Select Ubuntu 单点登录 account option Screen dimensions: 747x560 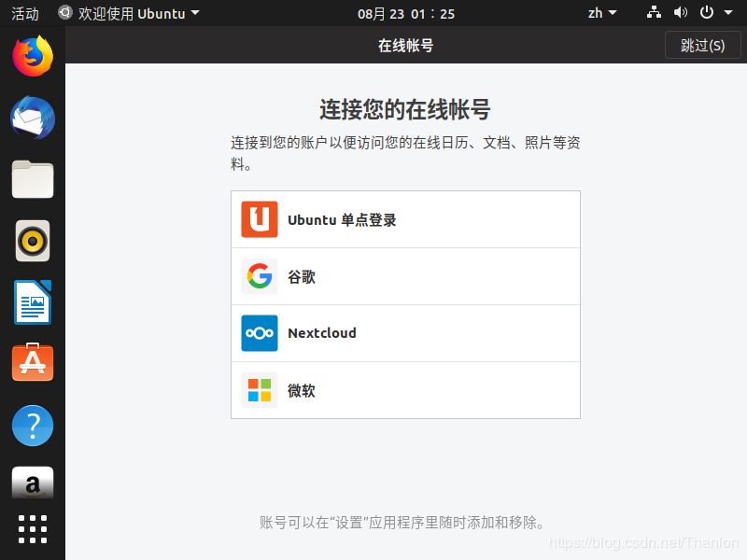(405, 220)
